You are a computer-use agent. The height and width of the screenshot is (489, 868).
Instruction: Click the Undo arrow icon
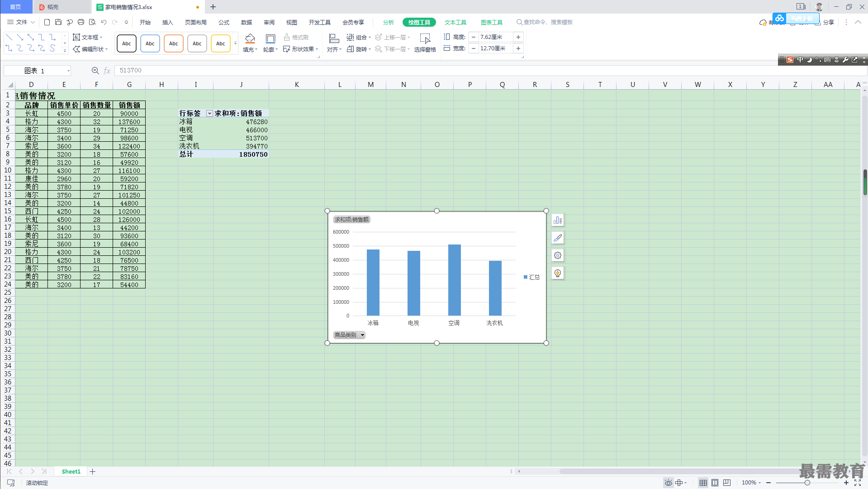point(104,22)
